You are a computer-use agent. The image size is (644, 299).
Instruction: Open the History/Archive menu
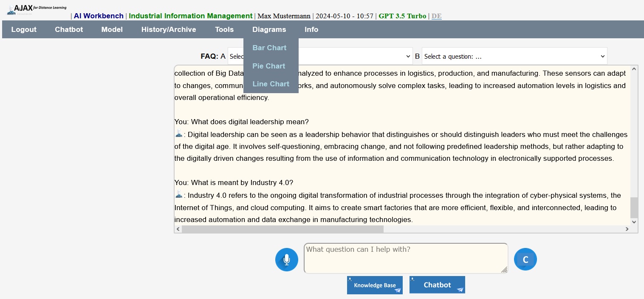coord(169,29)
